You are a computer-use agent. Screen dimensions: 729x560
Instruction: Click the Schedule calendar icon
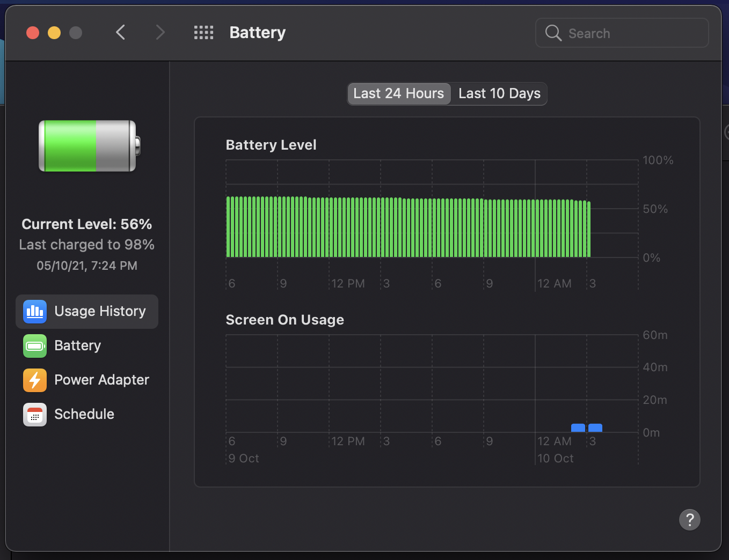[x=35, y=415]
